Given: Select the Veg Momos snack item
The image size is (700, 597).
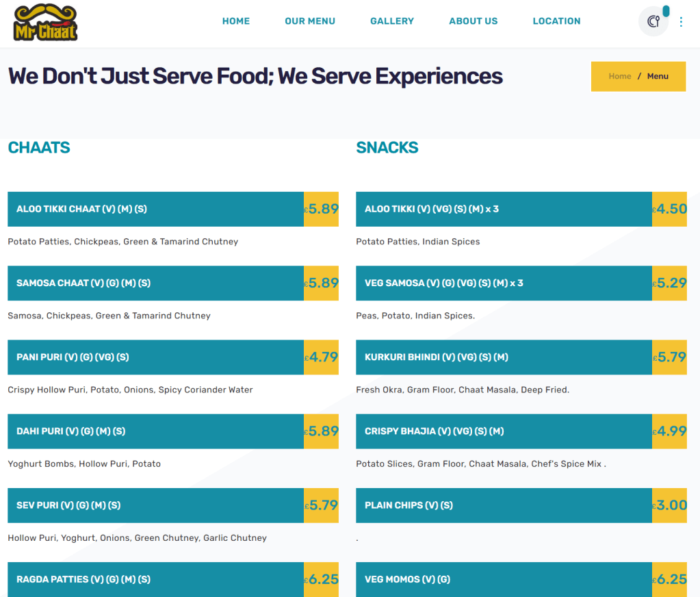Looking at the screenshot, I should coord(407,579).
